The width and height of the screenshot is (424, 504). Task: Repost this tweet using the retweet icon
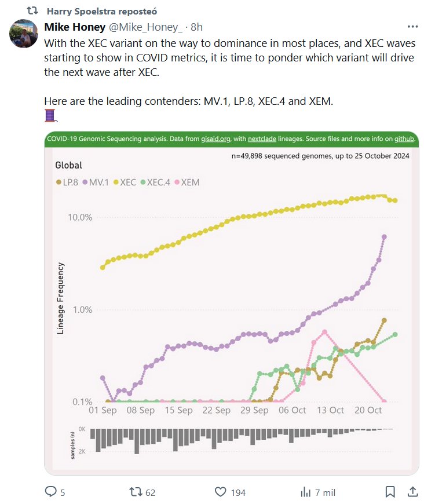pos(135,492)
